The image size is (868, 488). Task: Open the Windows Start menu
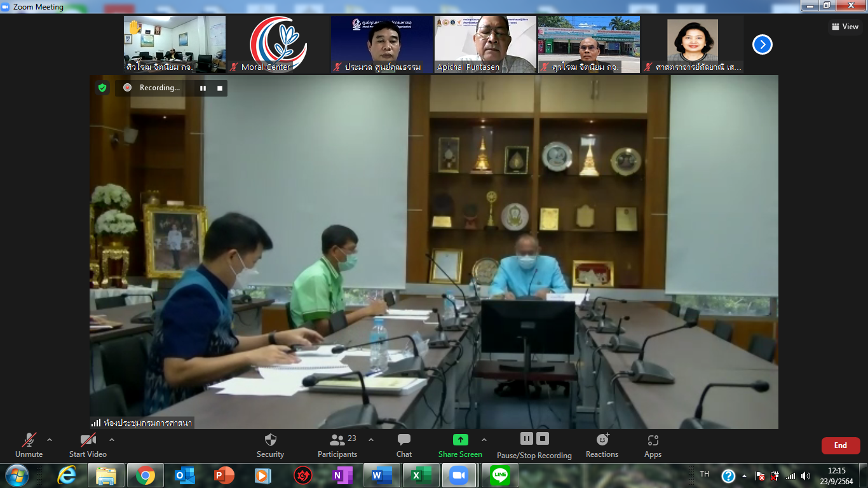17,475
